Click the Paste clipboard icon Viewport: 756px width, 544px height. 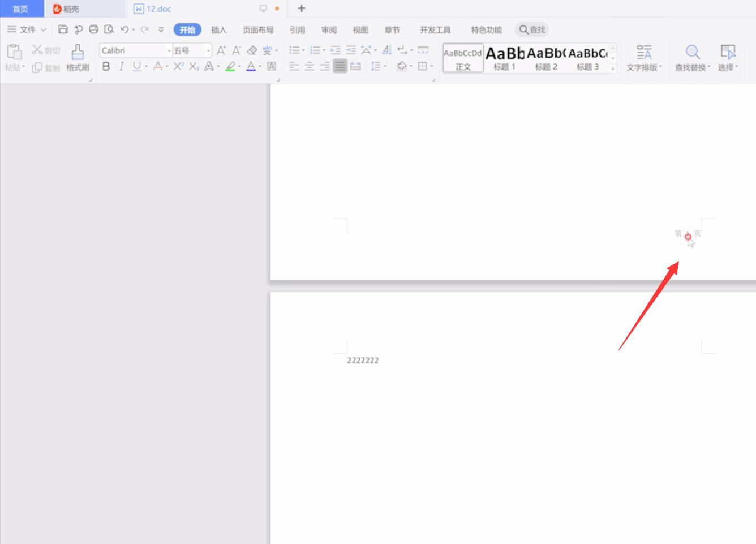14,52
